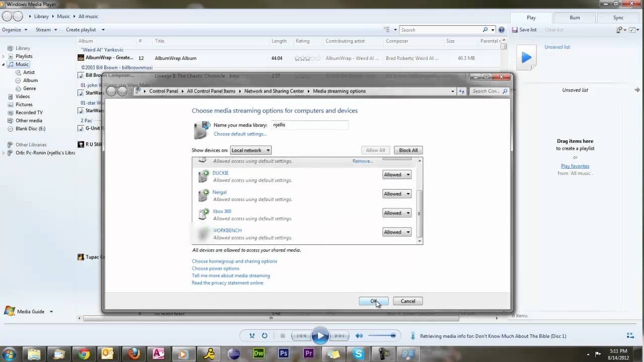Screen dimensions: 644x362
Task: Open Google Chrome from the taskbar
Action: tap(84, 354)
